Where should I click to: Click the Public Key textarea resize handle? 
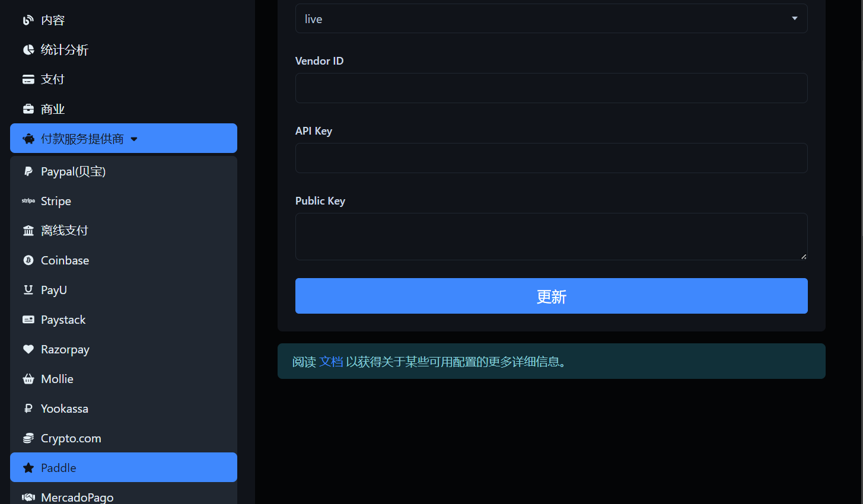[x=804, y=256]
